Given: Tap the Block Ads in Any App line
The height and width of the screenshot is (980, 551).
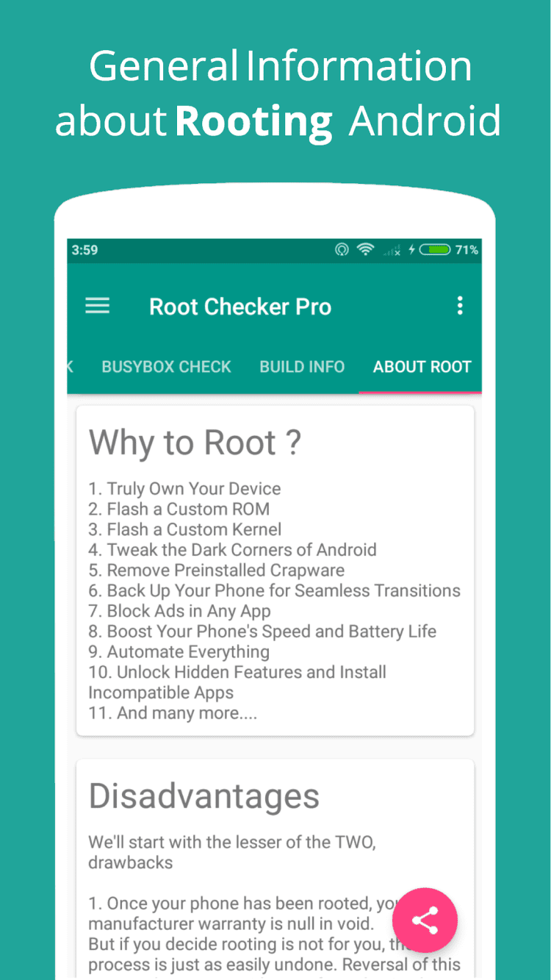Looking at the screenshot, I should tap(179, 611).
